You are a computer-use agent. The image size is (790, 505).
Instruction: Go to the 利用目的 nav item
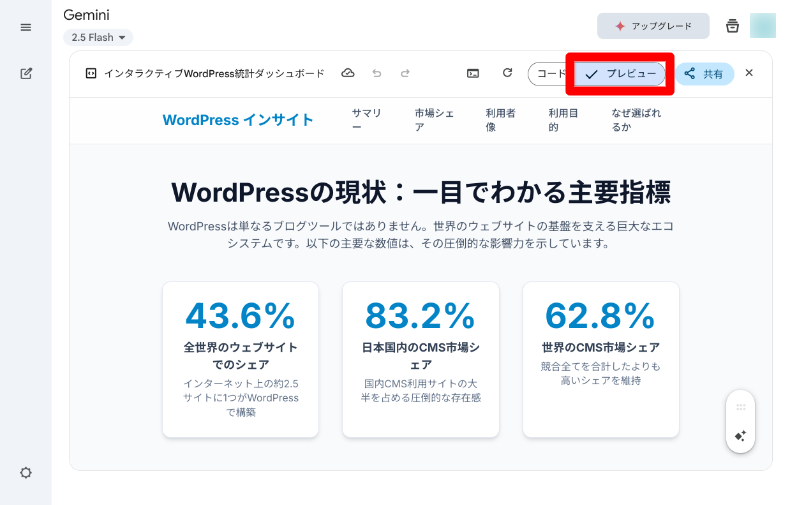[563, 120]
